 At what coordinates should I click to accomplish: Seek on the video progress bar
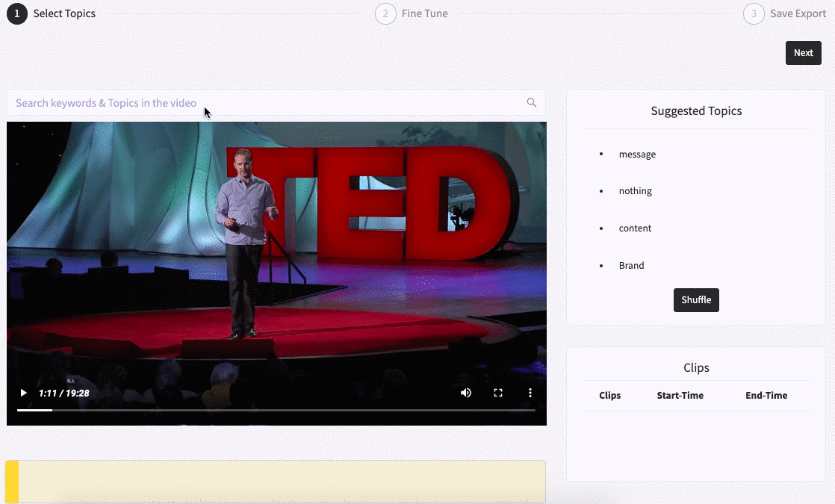276,411
